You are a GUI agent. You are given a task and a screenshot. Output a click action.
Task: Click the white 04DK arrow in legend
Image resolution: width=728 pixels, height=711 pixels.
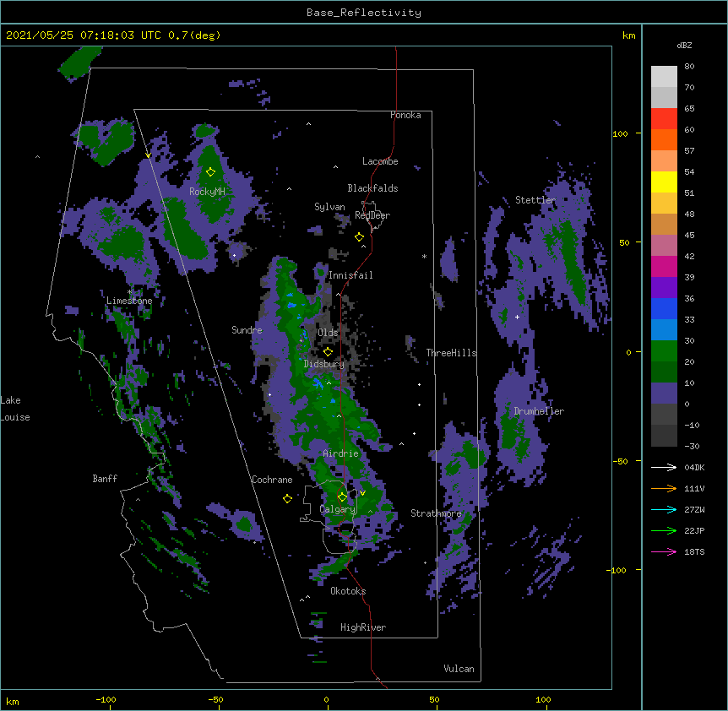(664, 467)
